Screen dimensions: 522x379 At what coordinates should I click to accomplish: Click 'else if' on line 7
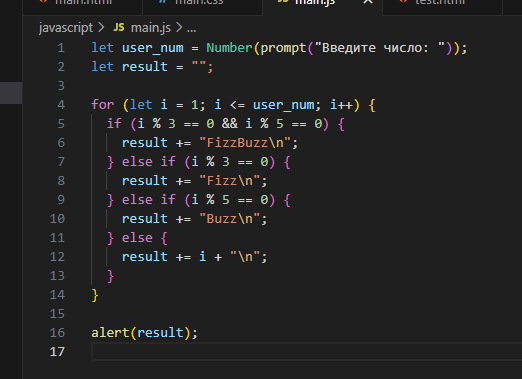point(149,162)
